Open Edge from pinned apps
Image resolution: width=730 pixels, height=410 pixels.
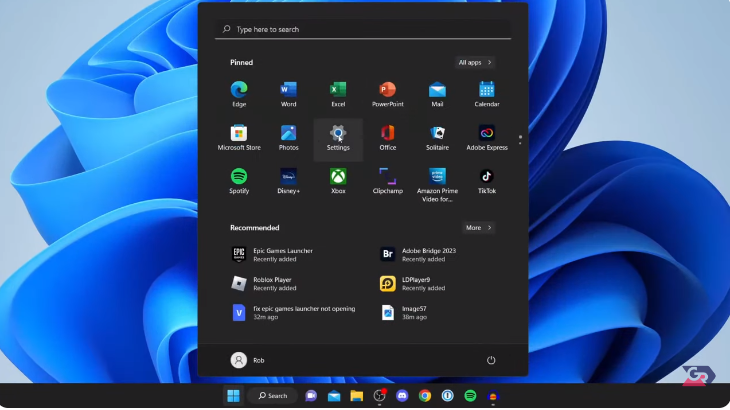tap(239, 94)
